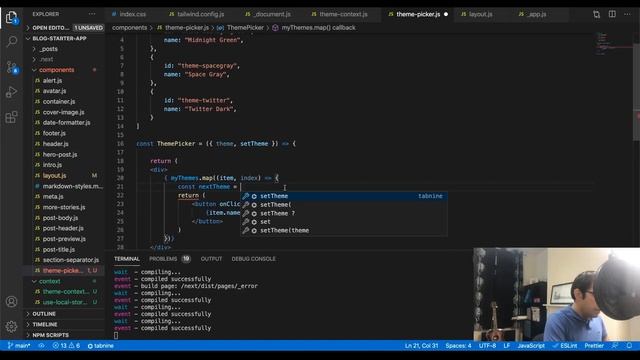The width and height of the screenshot is (640, 360).
Task: Expand the _posts folder
Action: point(64,49)
